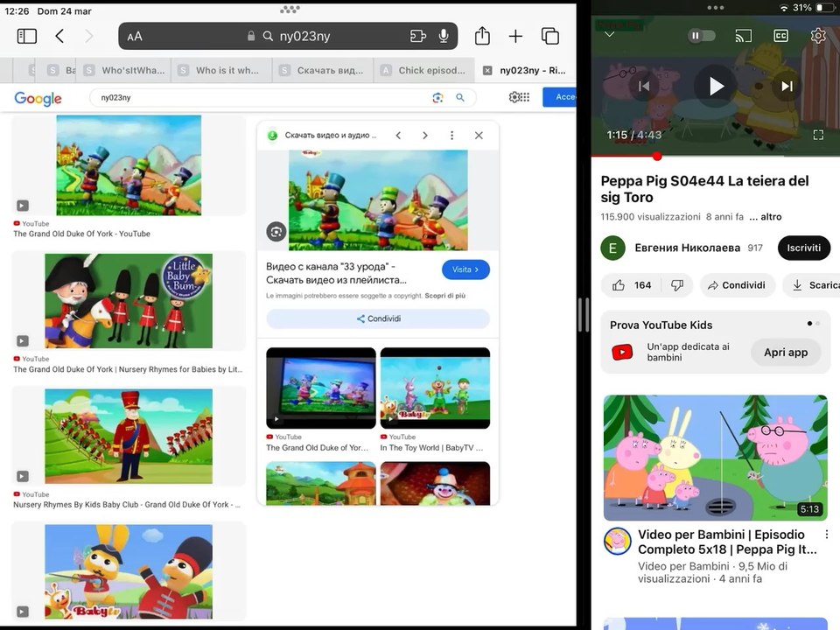
Task: Search by image with Google Lens icon
Action: (437, 97)
